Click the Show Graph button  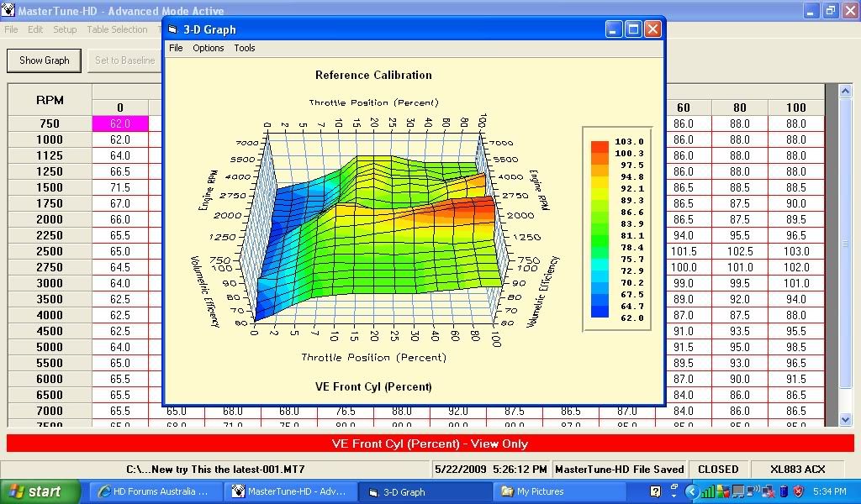point(44,60)
